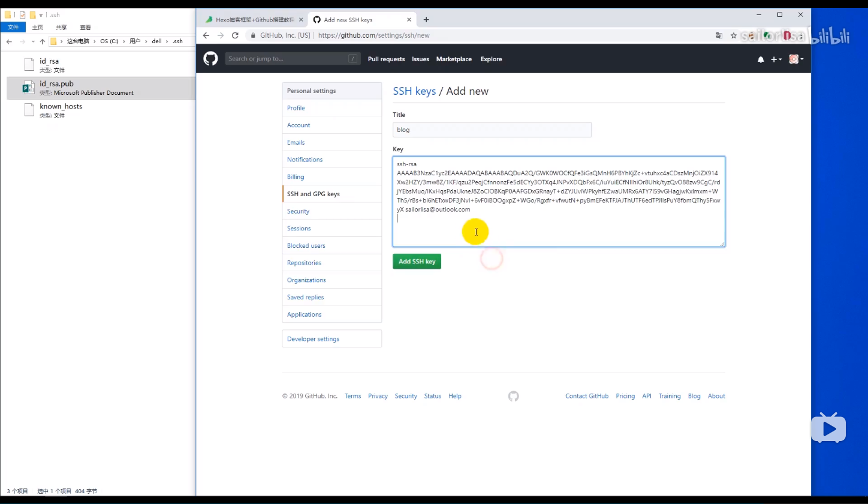Open the Terms footer link

coord(352,396)
